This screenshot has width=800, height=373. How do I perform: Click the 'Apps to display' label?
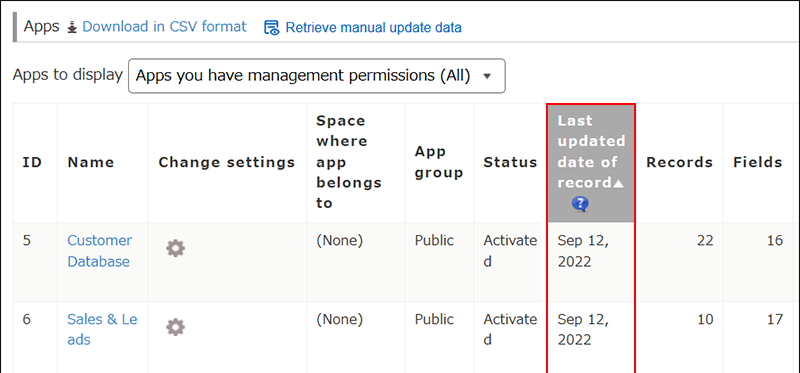coord(67,75)
